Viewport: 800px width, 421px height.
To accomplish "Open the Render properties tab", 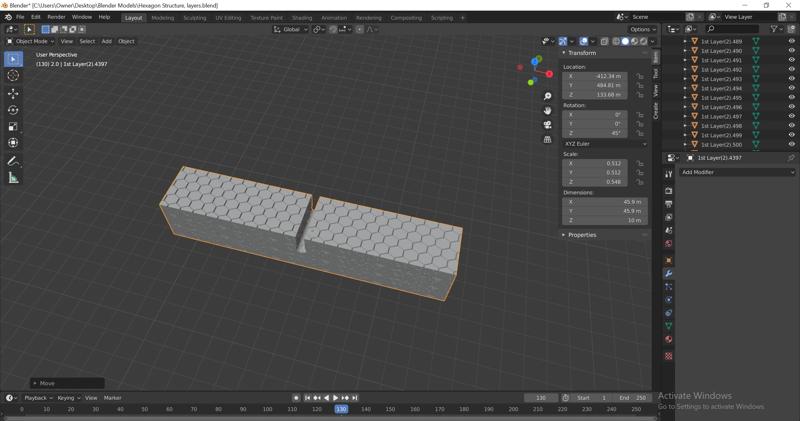I will tap(668, 191).
